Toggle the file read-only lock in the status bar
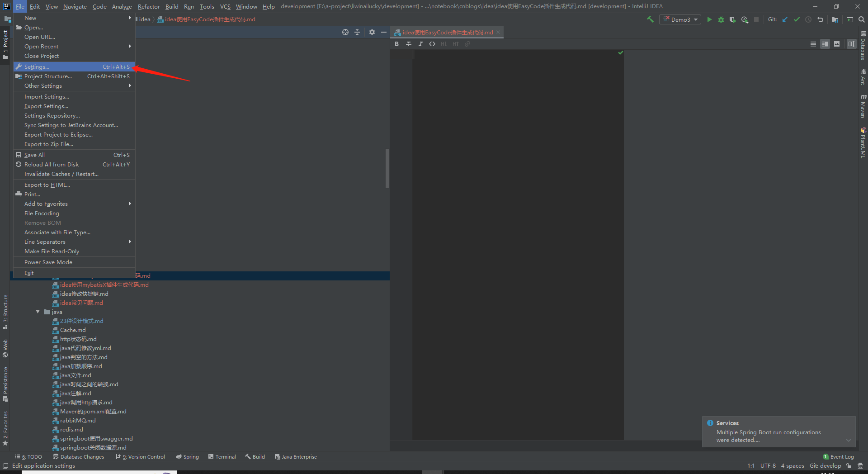Screen dimensions: 868x474 click(x=849, y=466)
